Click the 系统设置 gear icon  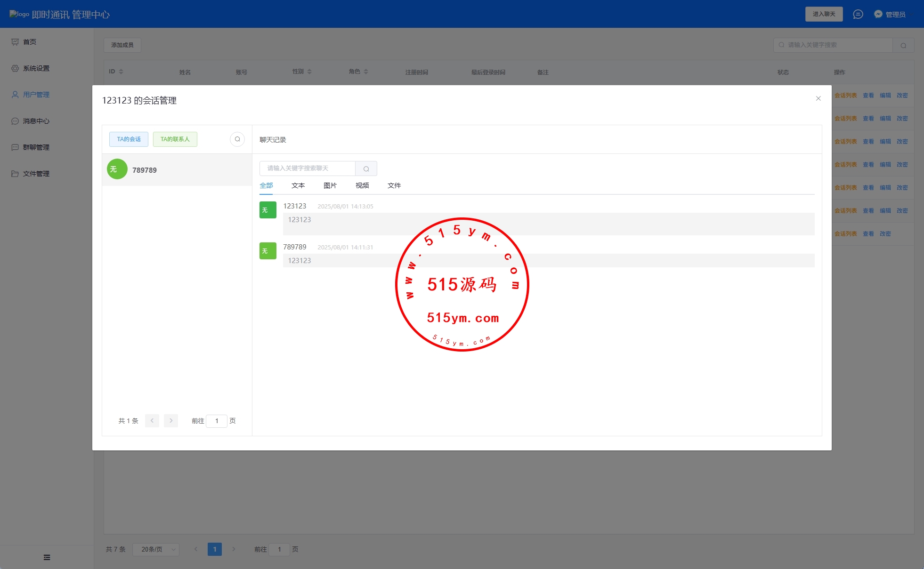15,68
